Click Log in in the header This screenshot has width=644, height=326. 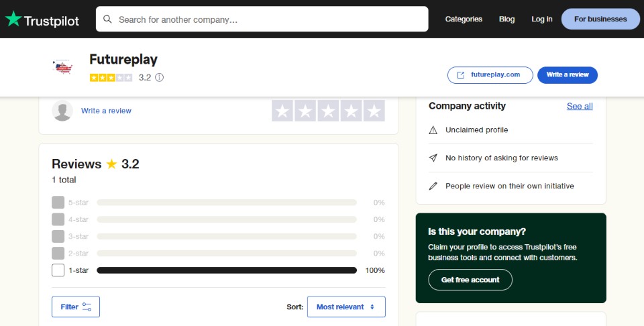point(542,19)
